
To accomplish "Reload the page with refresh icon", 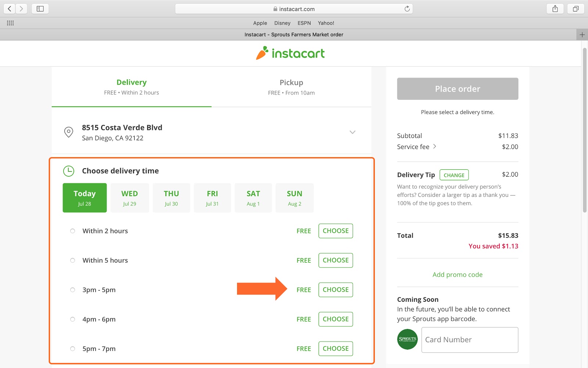I will pyautogui.click(x=407, y=9).
